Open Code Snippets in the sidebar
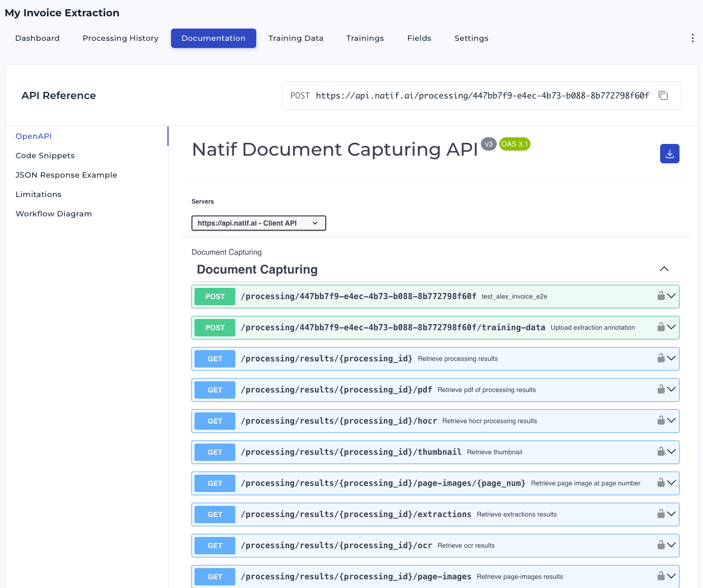Viewport: 703px width, 588px height. point(45,156)
